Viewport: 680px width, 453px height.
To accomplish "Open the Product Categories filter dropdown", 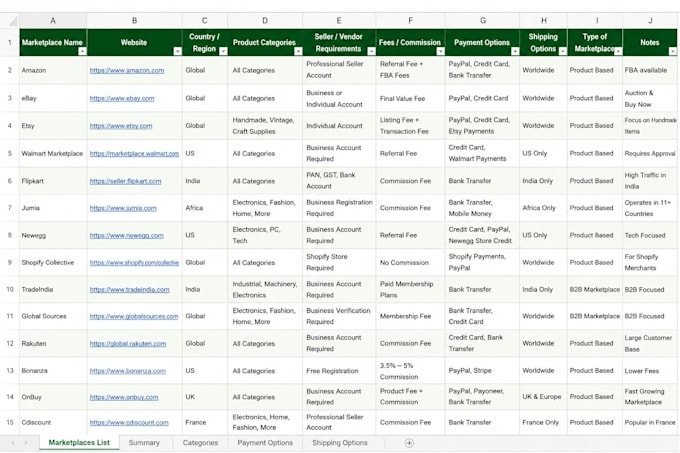I will pyautogui.click(x=298, y=51).
